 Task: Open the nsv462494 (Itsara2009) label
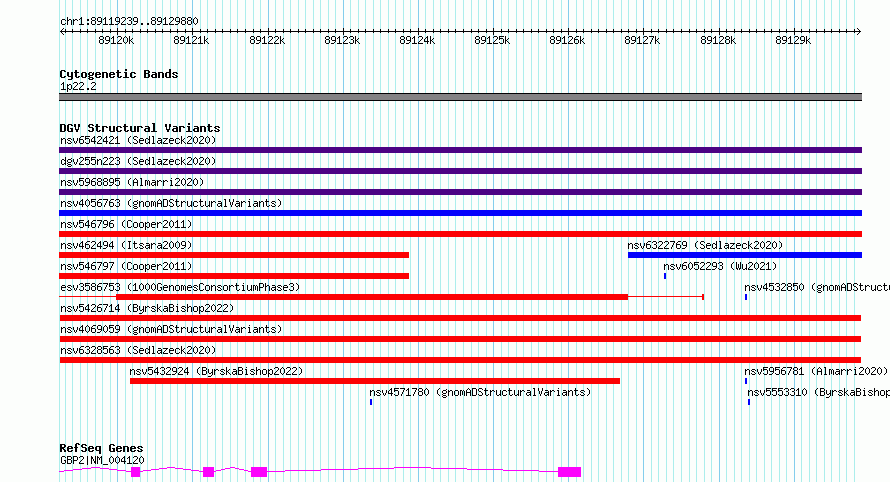(126, 245)
